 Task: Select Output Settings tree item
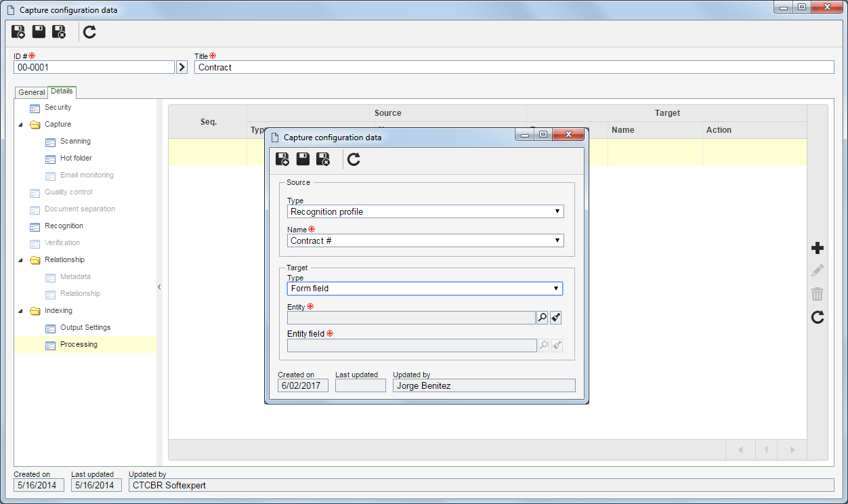[x=85, y=328]
